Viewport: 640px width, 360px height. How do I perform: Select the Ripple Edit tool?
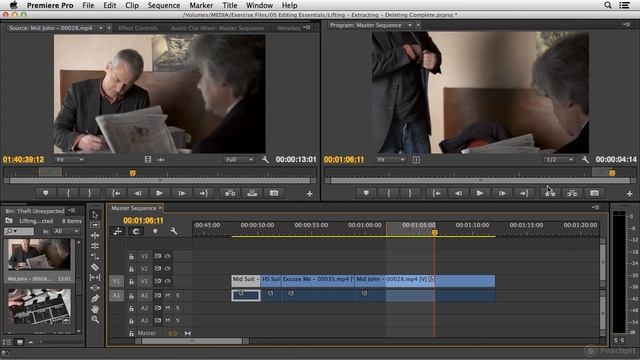(x=95, y=236)
